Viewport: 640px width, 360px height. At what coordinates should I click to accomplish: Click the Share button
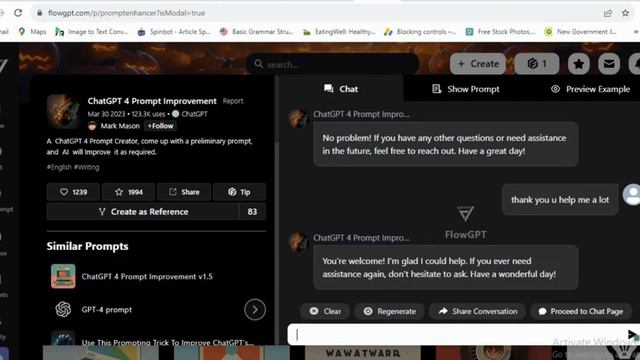coord(184,192)
